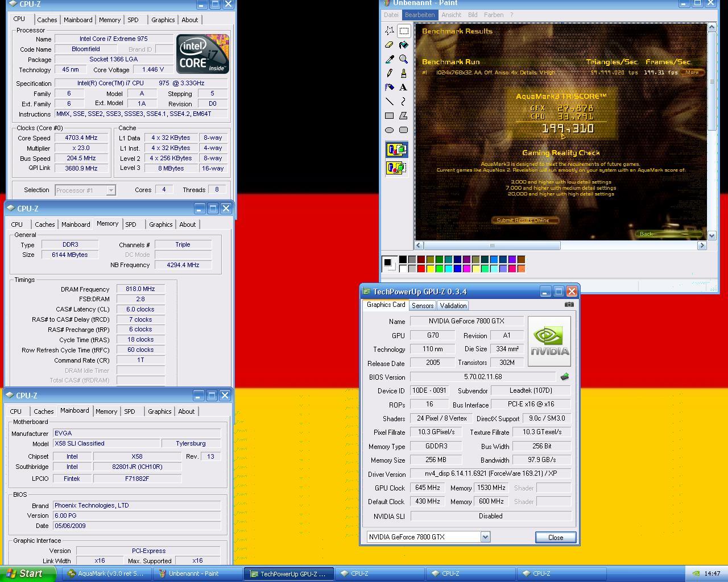Switch to the Validation tab in GPU-Z
728x582 pixels.
point(453,306)
